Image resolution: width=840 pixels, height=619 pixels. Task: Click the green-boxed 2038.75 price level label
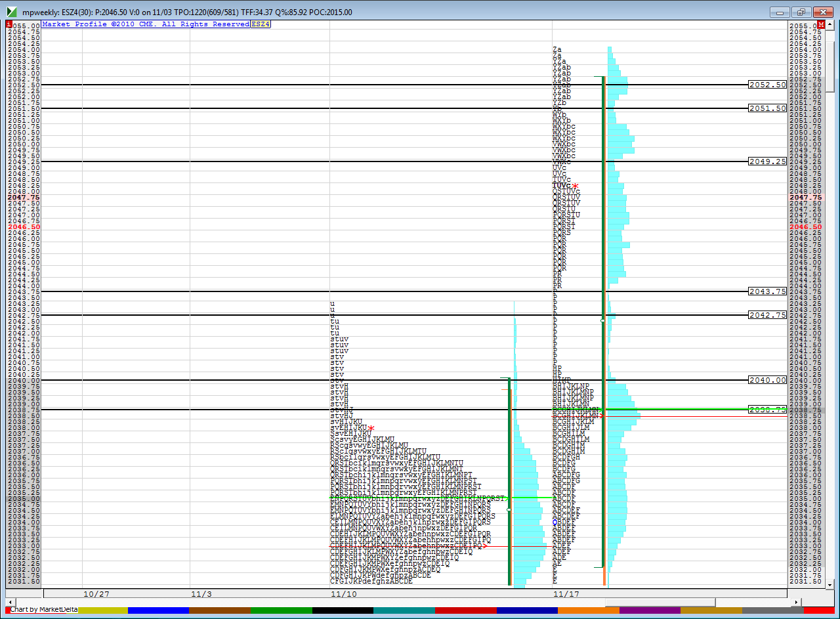tap(767, 409)
